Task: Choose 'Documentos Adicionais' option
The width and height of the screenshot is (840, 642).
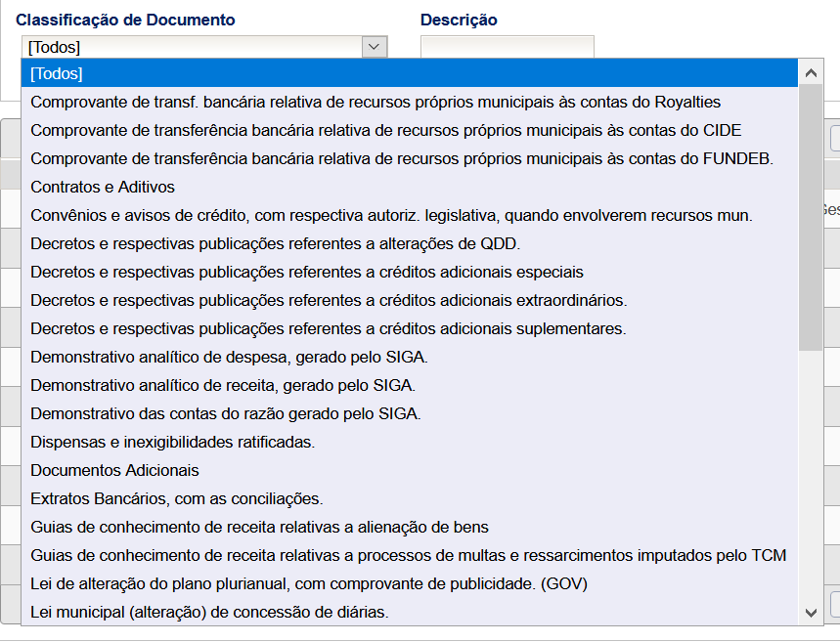Action: click(410, 471)
